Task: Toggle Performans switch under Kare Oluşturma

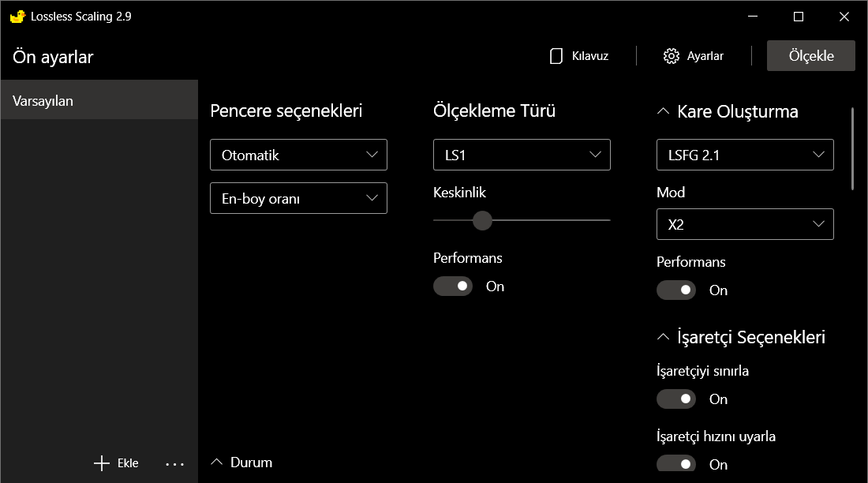Action: (x=676, y=290)
